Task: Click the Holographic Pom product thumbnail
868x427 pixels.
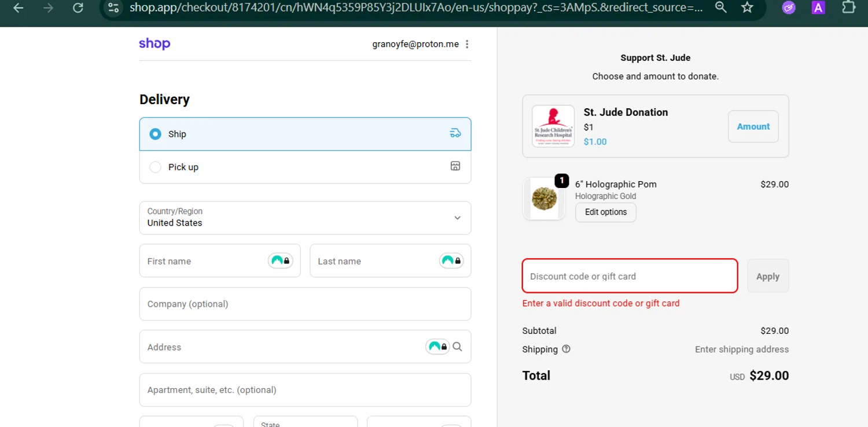Action: coord(544,199)
